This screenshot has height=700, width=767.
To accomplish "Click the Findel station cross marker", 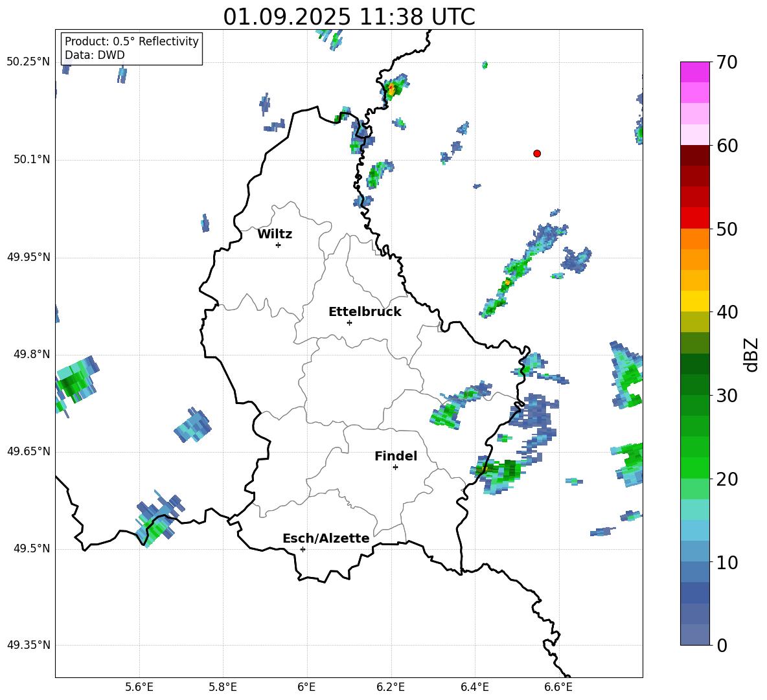I will 395,467.
